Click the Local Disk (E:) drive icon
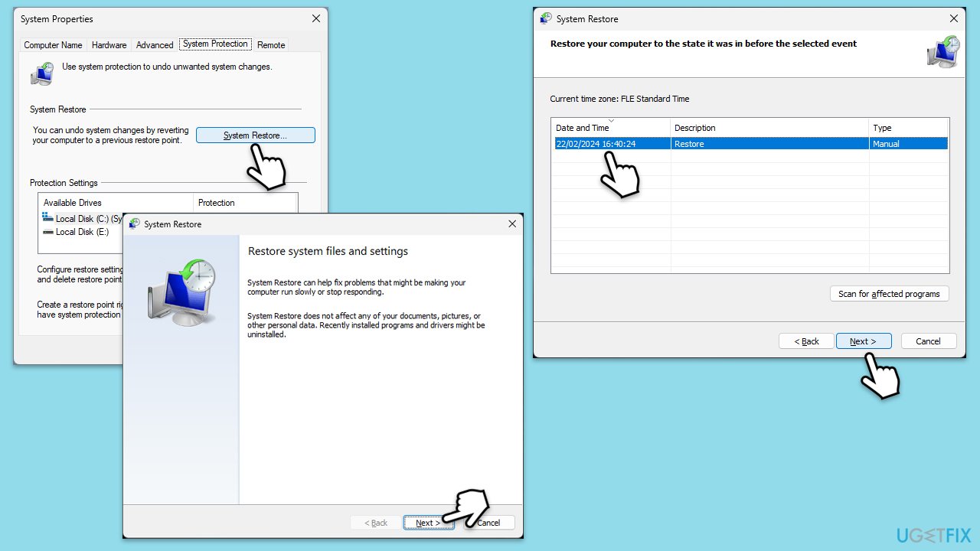The width and height of the screenshot is (980, 551). tap(48, 232)
